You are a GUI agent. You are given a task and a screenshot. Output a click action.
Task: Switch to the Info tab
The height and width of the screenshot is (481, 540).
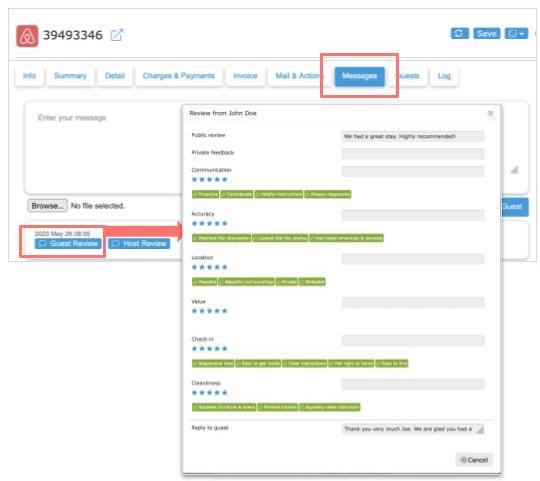pyautogui.click(x=29, y=76)
